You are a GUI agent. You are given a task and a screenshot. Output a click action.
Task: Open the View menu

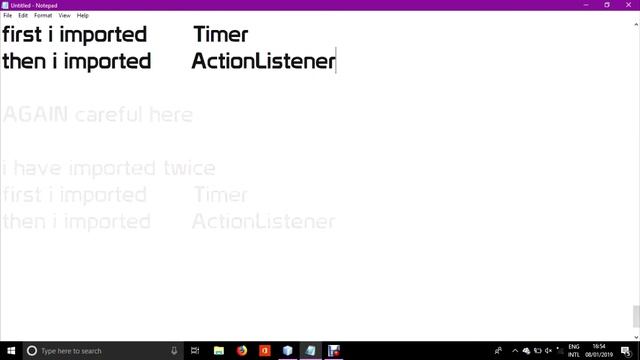(64, 16)
